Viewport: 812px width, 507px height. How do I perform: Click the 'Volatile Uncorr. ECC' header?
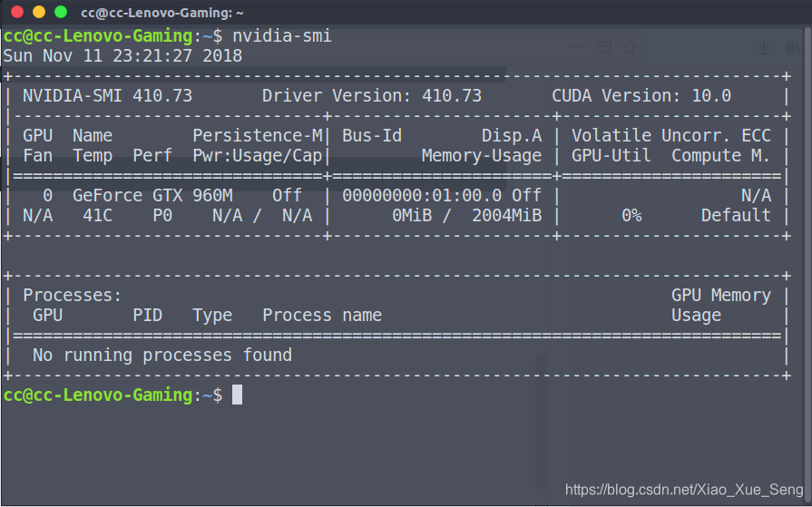click(671, 136)
